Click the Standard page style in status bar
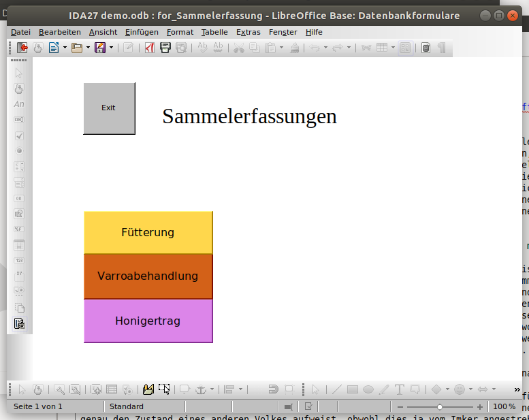Image resolution: width=529 pixels, height=420 pixels. coord(127,407)
